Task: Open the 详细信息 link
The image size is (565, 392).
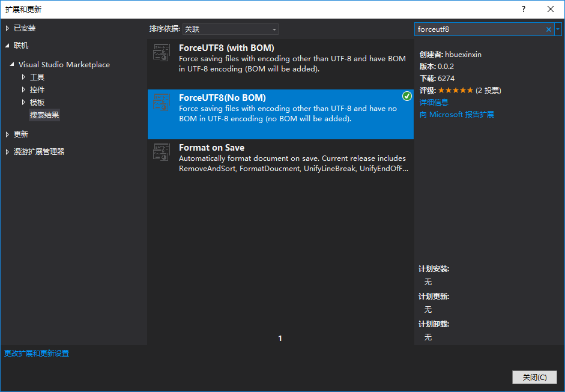Action: [434, 102]
